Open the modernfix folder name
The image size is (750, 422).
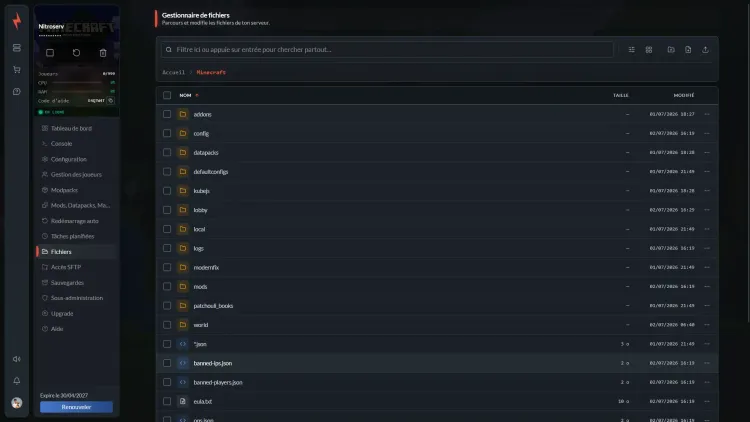click(x=206, y=267)
